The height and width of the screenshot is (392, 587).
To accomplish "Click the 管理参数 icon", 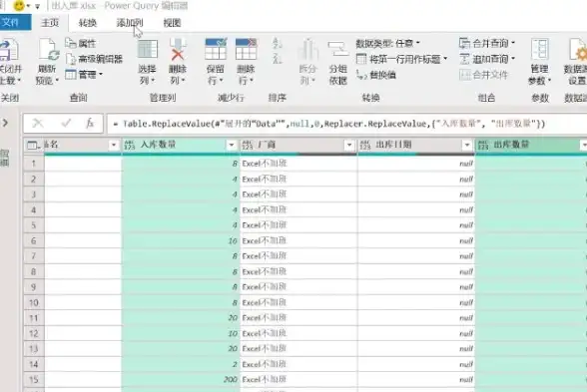I will pos(540,50).
